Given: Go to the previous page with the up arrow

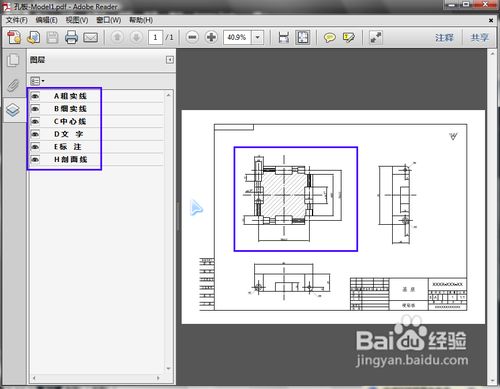Looking at the screenshot, I should 117,37.
